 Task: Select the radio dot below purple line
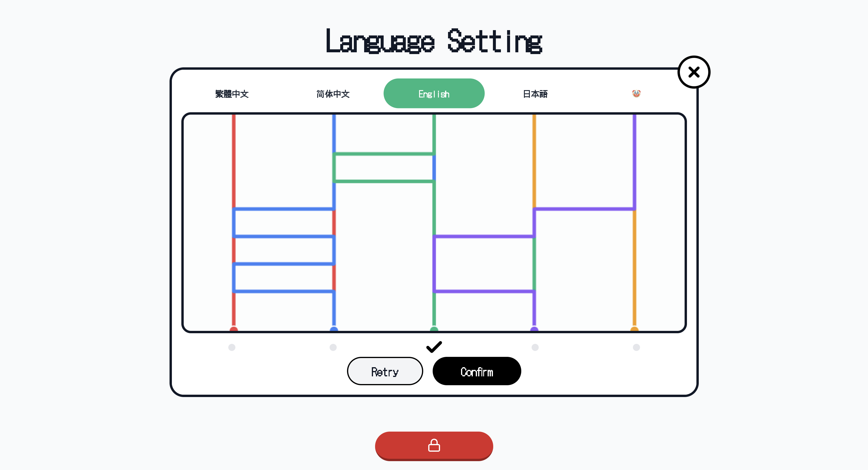point(535,347)
